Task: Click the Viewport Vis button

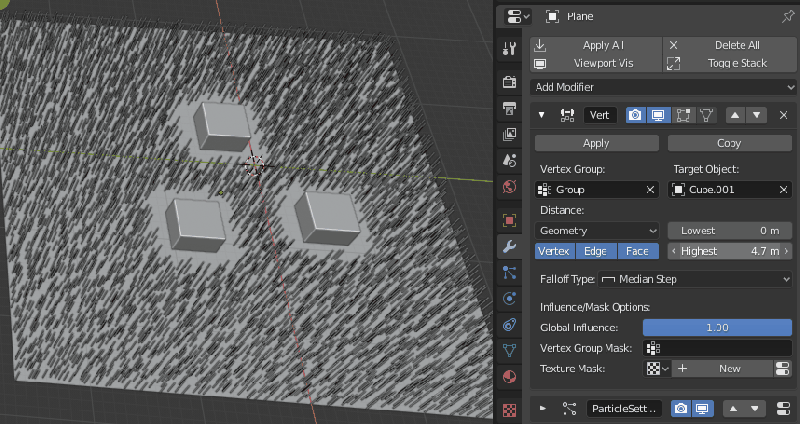Action: 596,63
